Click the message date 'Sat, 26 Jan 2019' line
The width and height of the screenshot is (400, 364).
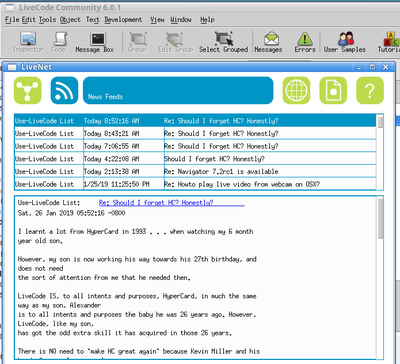(x=72, y=213)
